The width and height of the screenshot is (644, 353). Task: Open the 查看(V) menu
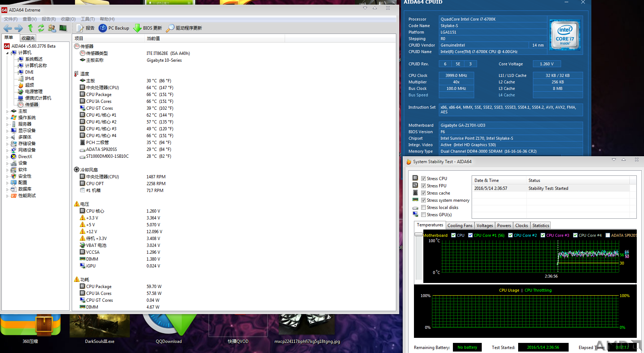pos(30,19)
